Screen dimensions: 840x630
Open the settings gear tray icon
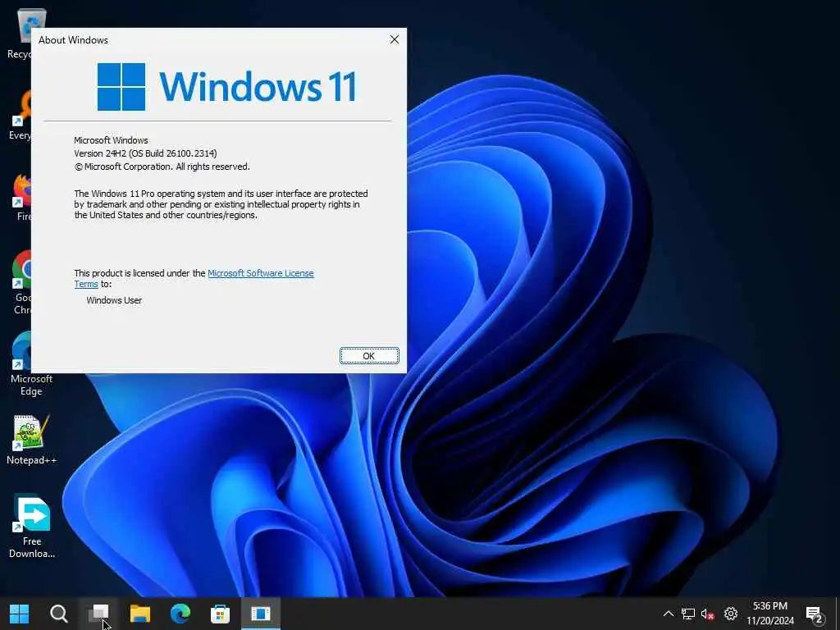[x=731, y=614]
